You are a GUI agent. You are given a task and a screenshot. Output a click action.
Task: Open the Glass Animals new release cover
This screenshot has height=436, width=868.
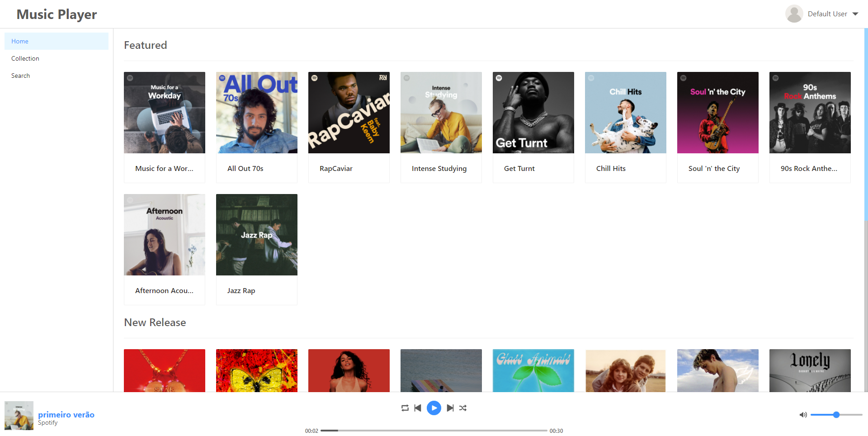pyautogui.click(x=533, y=370)
